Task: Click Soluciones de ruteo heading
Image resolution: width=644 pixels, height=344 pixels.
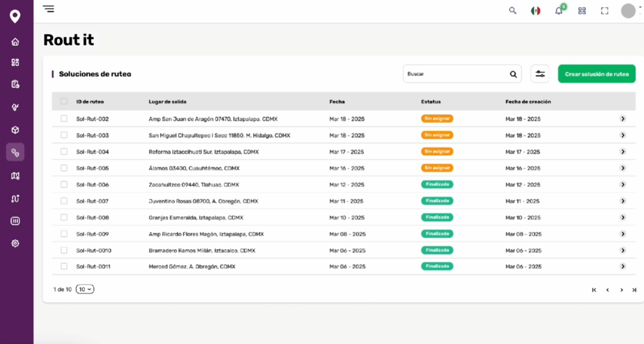Action: point(95,74)
